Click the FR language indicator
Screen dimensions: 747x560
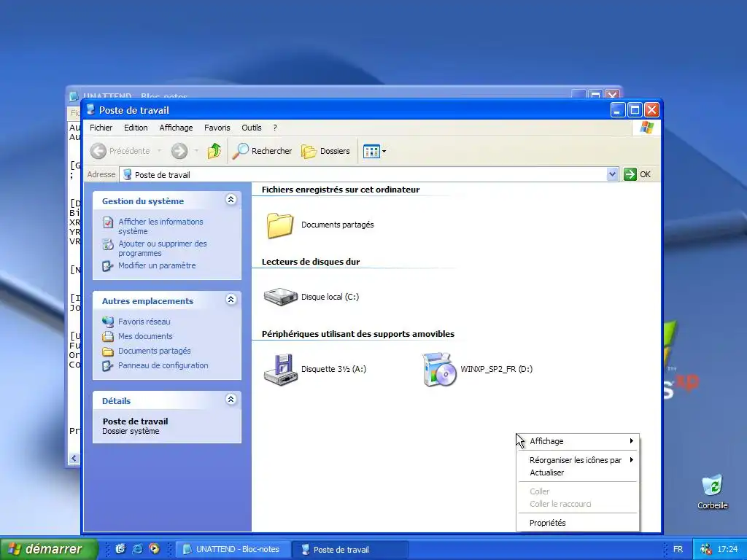click(x=678, y=550)
